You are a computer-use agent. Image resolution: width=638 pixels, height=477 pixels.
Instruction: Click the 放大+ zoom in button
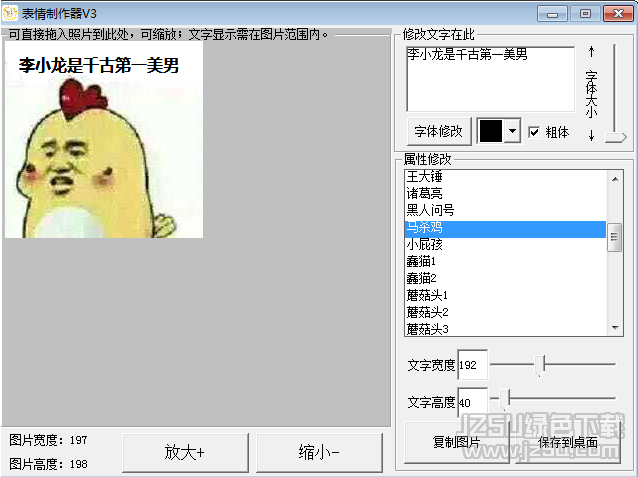point(185,452)
